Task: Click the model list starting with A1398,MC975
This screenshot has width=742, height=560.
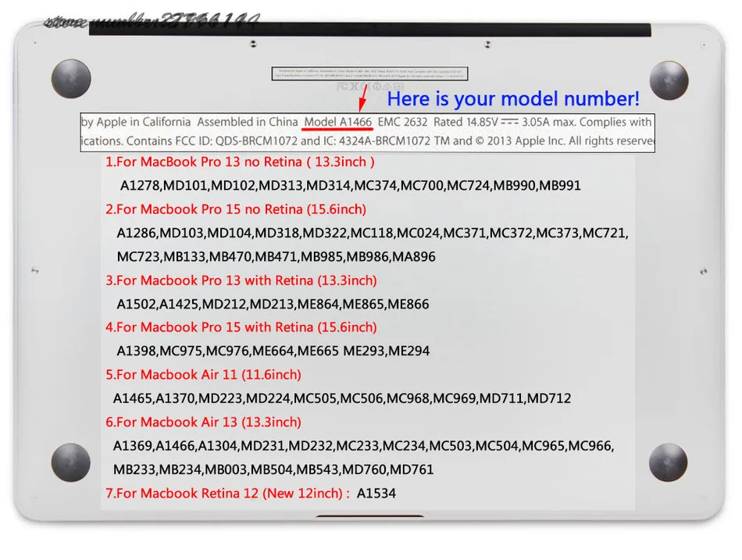Action: click(273, 351)
